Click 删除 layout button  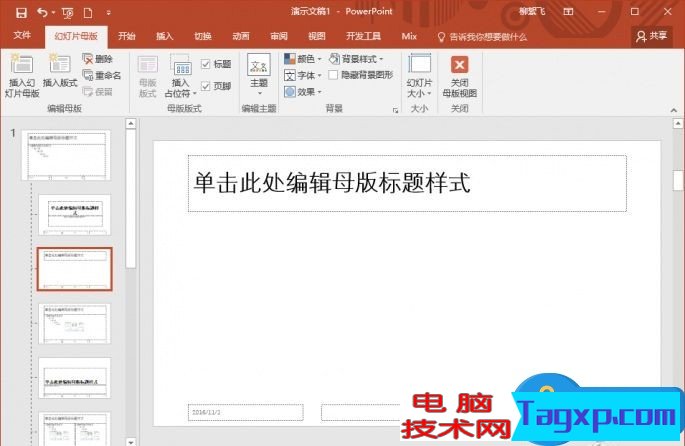click(98, 59)
